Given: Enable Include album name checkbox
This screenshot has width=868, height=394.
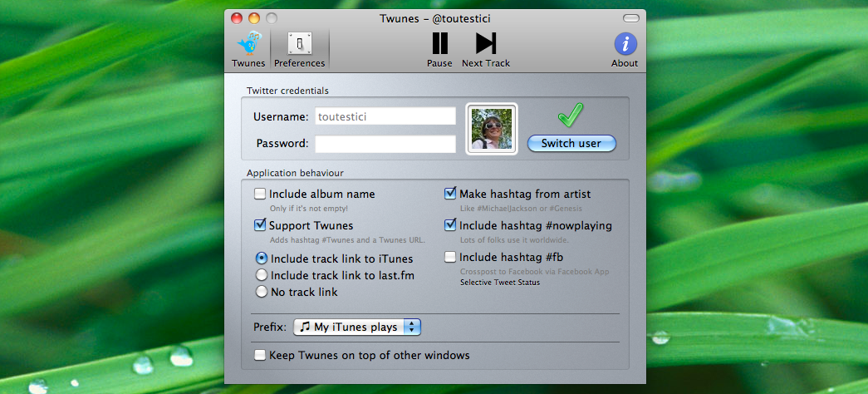Looking at the screenshot, I should [260, 194].
